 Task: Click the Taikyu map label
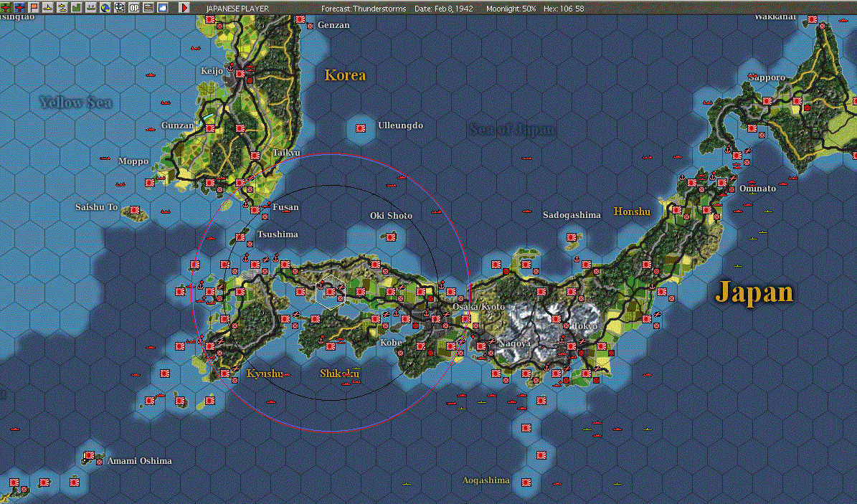click(286, 153)
